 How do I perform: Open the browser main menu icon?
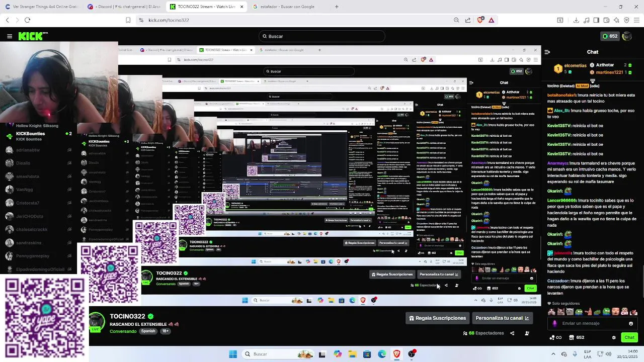636,20
